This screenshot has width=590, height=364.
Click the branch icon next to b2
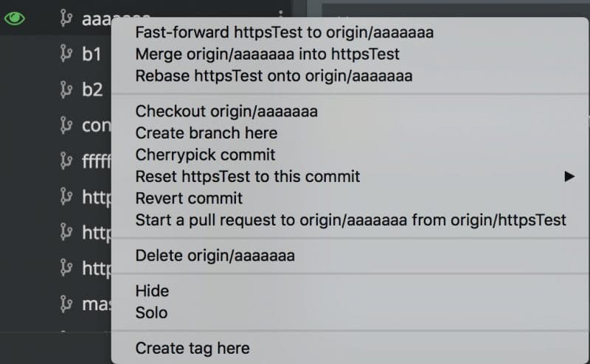point(66,89)
